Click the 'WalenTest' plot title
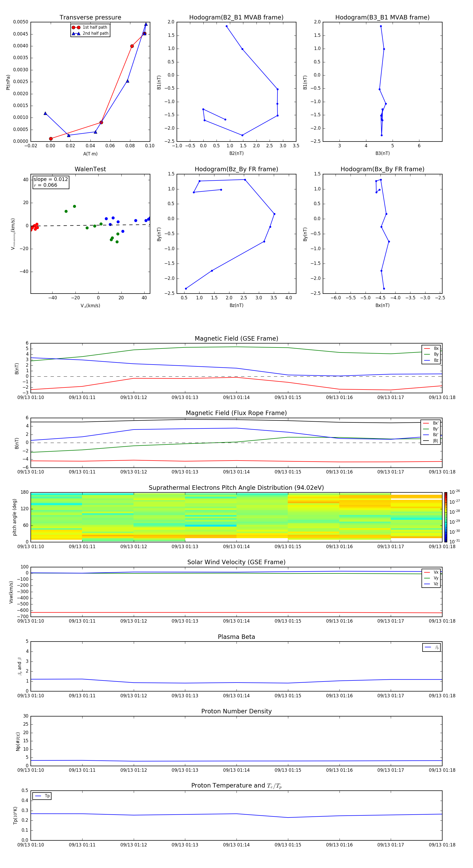The image size is (473, 868). pos(90,169)
